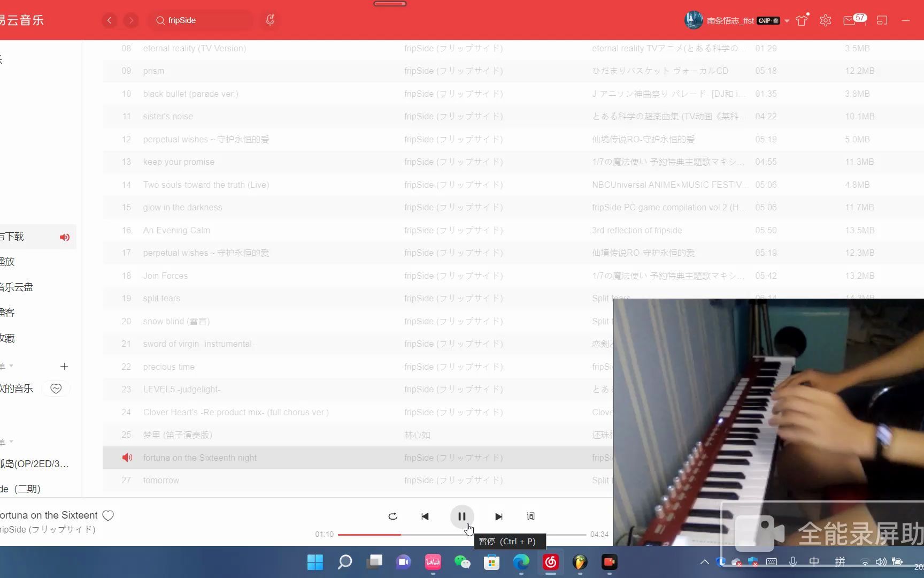Go forward with the right arrow button
924x578 pixels.
pos(131,20)
